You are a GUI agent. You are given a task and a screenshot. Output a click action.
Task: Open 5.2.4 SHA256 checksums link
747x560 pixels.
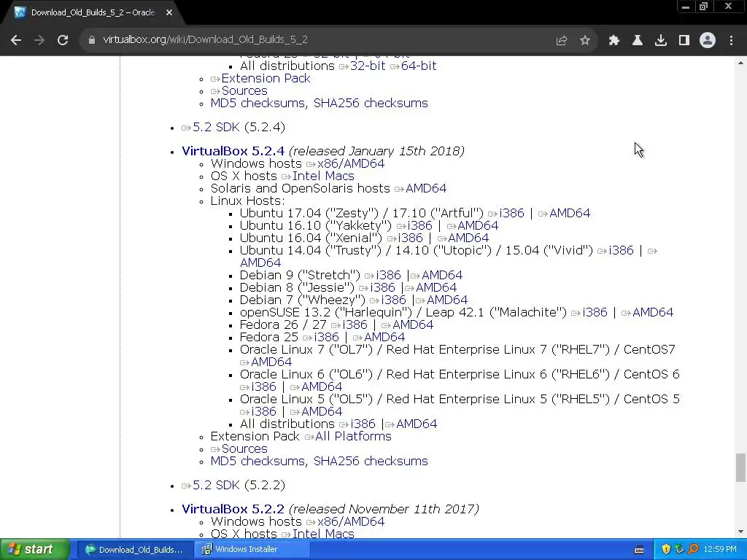pyautogui.click(x=371, y=461)
